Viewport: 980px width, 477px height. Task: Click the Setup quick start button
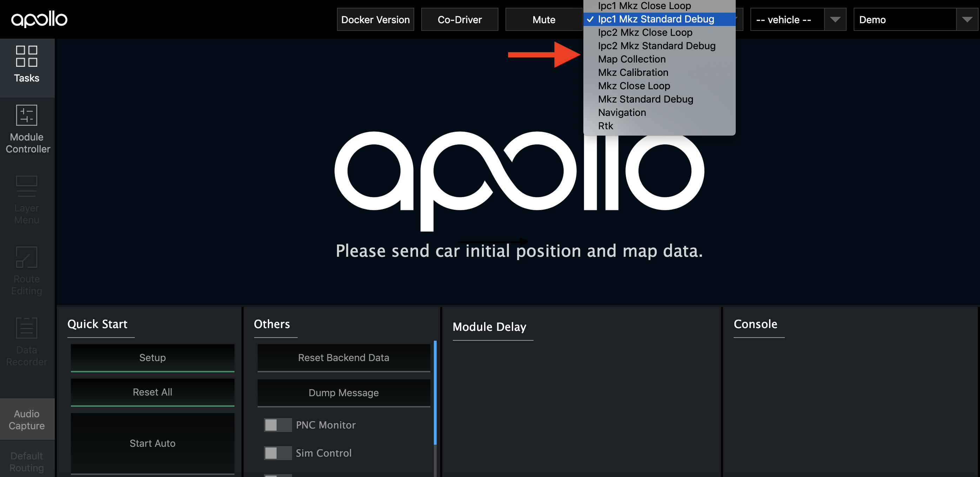[x=153, y=358]
